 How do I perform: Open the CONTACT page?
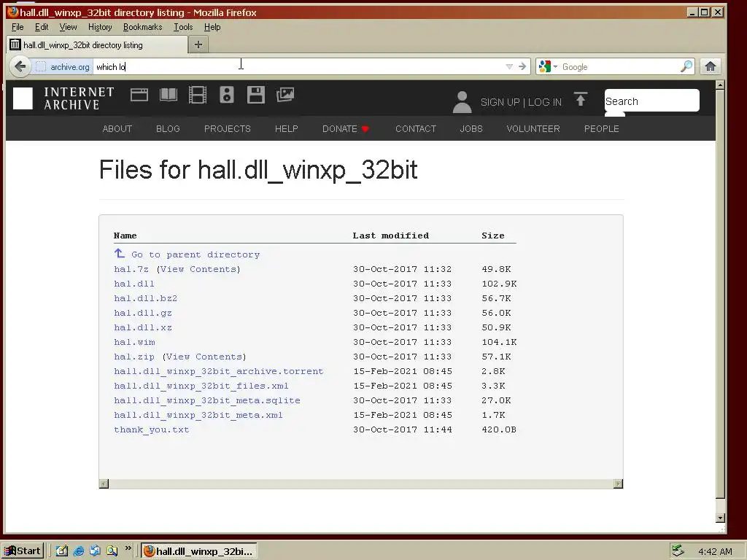pyautogui.click(x=415, y=128)
